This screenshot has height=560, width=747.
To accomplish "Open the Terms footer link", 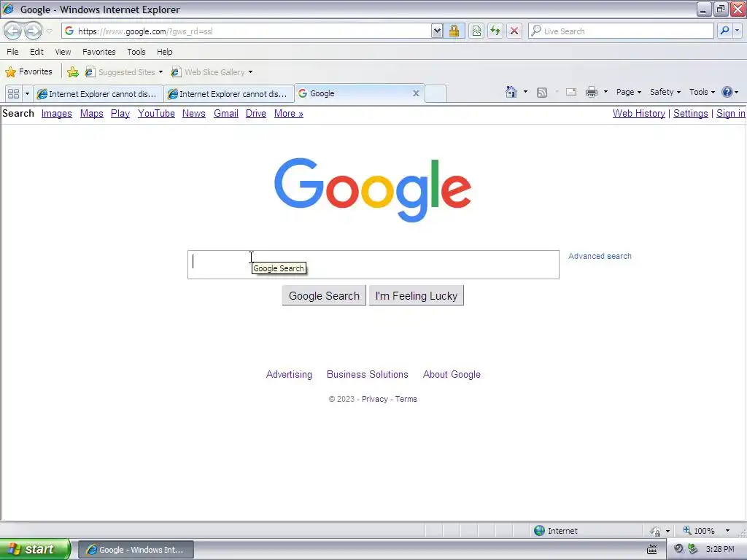I will coord(406,399).
